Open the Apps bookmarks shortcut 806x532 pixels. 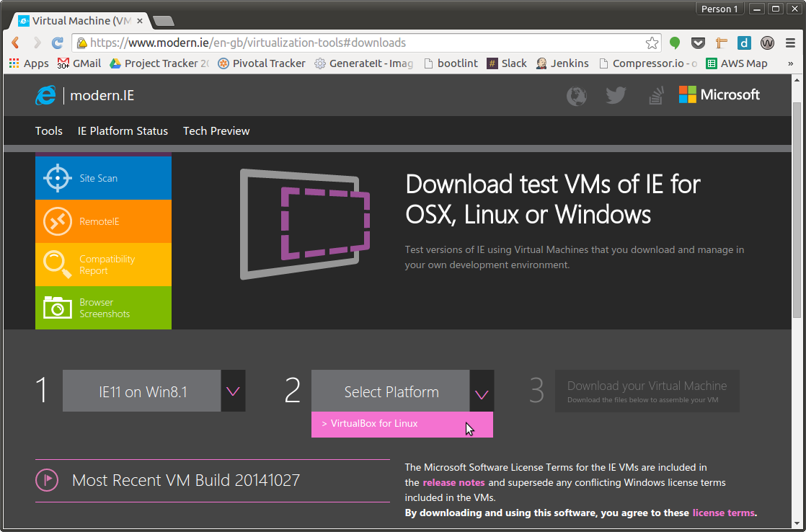pos(29,63)
